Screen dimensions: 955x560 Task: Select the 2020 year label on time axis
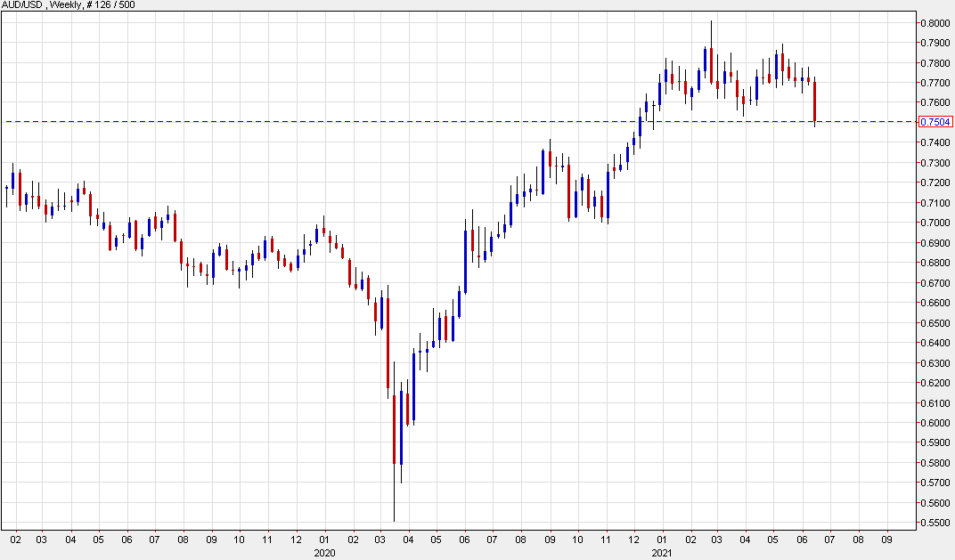(x=325, y=552)
